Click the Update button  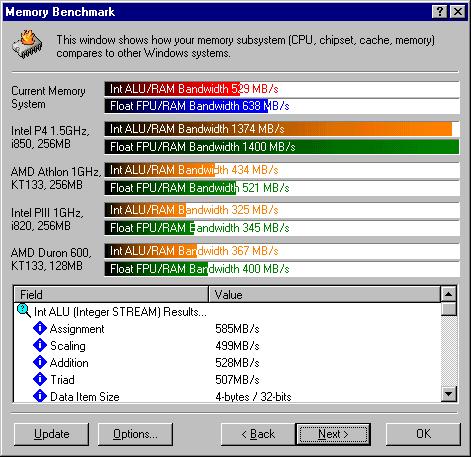click(52, 434)
